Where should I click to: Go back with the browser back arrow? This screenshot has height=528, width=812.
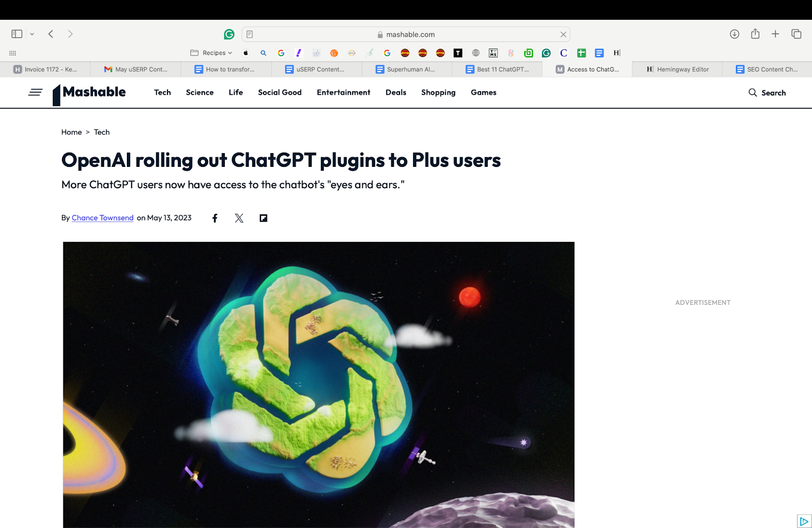click(51, 34)
